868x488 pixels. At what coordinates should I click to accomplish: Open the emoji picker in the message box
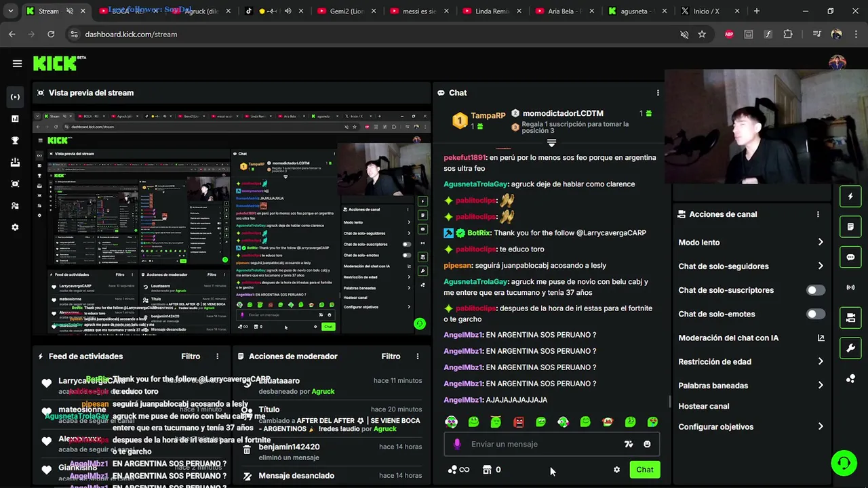pyautogui.click(x=647, y=444)
